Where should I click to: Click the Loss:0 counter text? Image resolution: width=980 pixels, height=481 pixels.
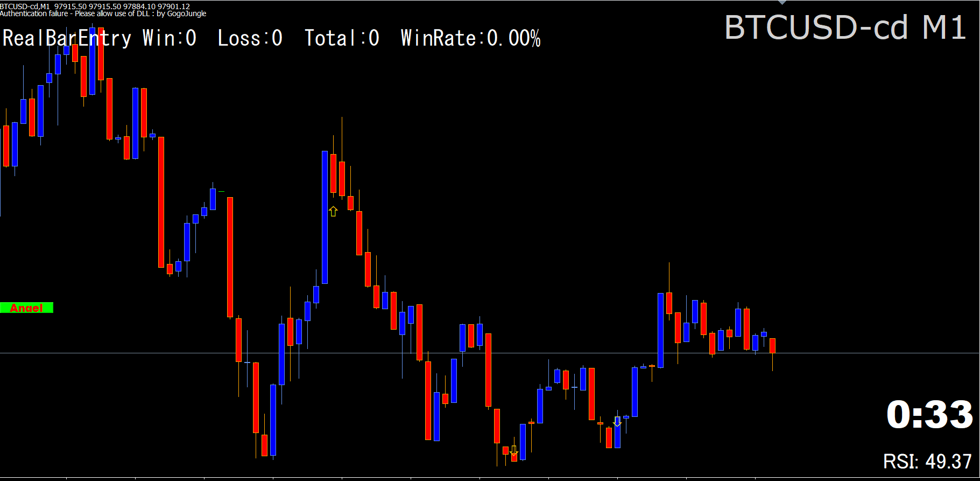[x=250, y=38]
